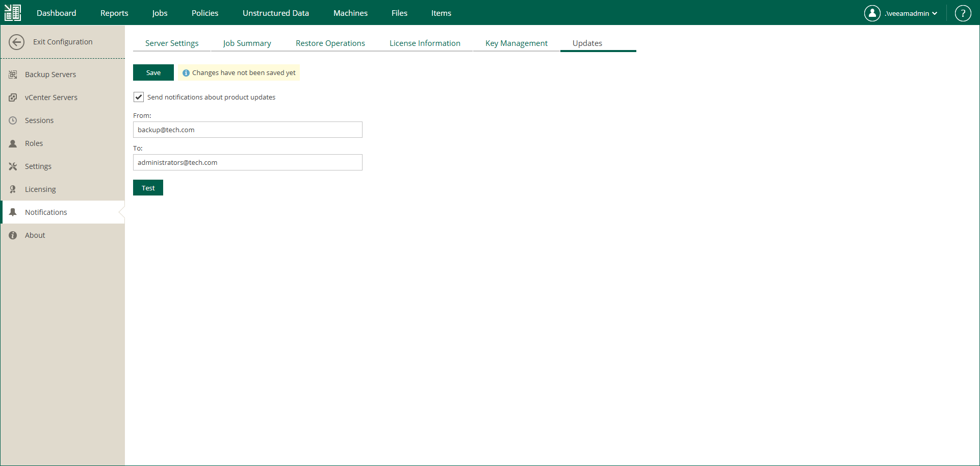Open the Reports menu
Image resolution: width=980 pixels, height=466 pixels.
114,13
